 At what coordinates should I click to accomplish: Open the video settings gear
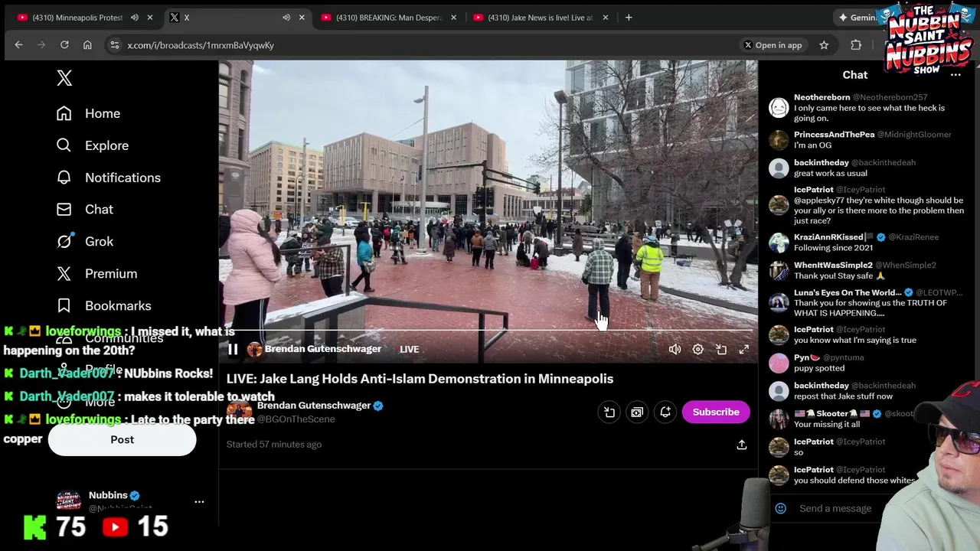[697, 350]
